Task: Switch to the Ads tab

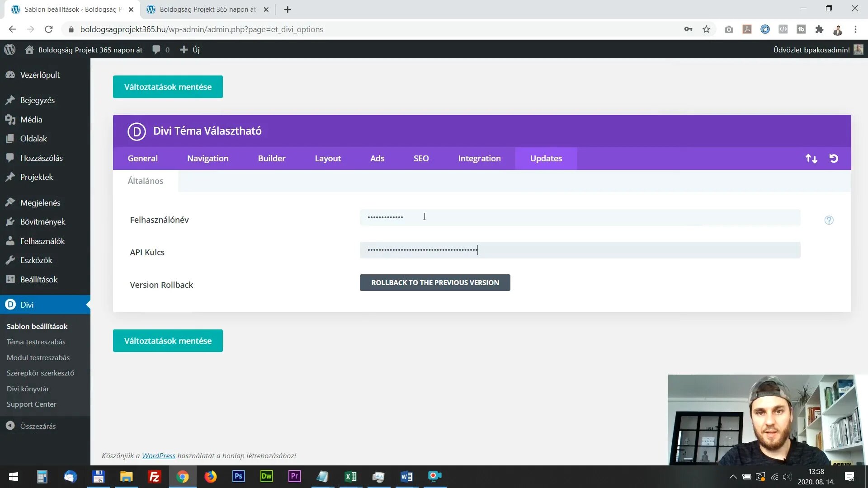Action: click(x=377, y=159)
